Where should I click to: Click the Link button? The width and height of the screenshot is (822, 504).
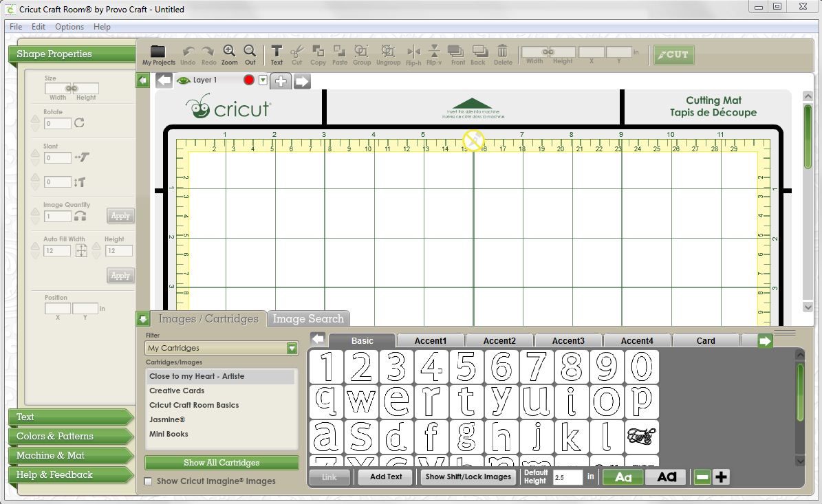329,477
